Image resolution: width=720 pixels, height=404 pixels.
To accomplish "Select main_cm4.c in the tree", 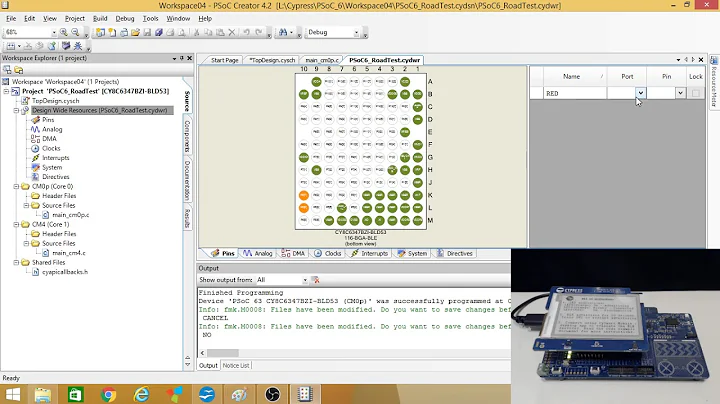I will [x=69, y=253].
